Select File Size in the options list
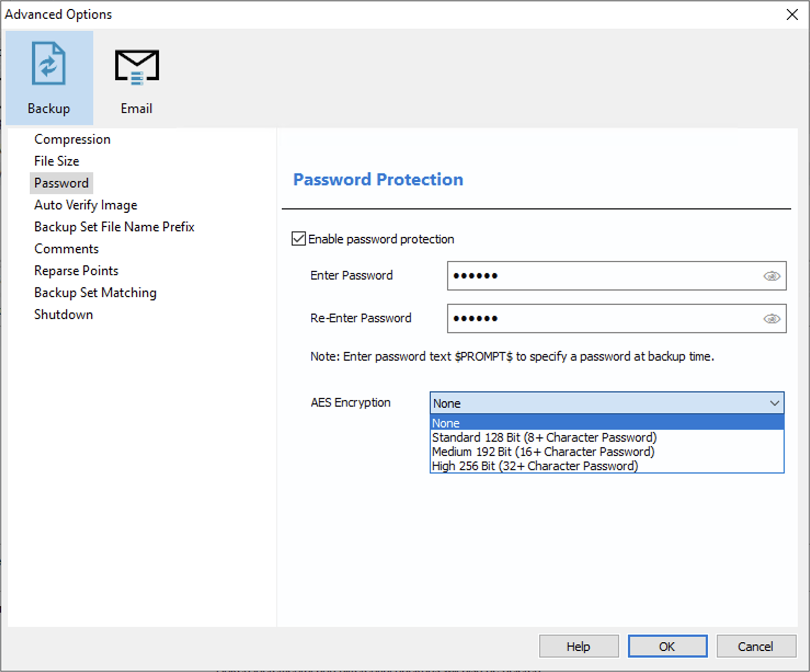Image resolution: width=810 pixels, height=672 pixels. 56,161
